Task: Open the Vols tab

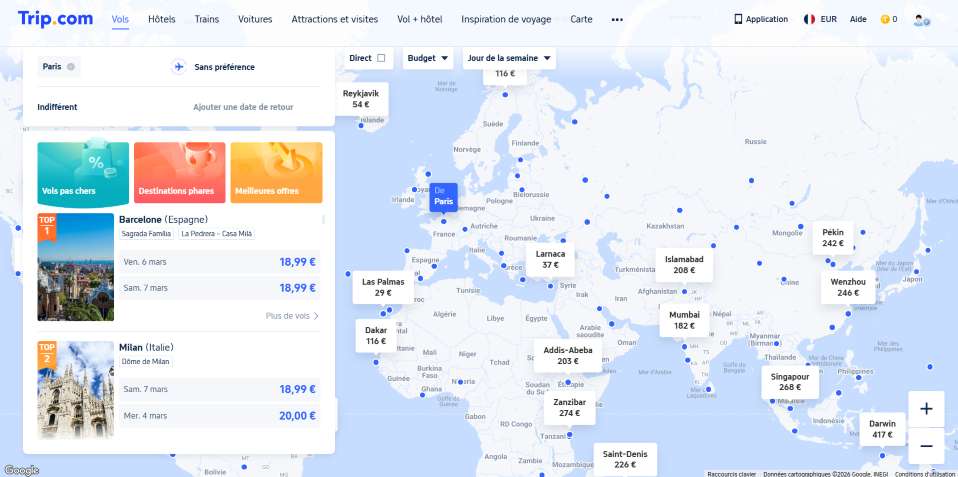Action: click(x=120, y=19)
